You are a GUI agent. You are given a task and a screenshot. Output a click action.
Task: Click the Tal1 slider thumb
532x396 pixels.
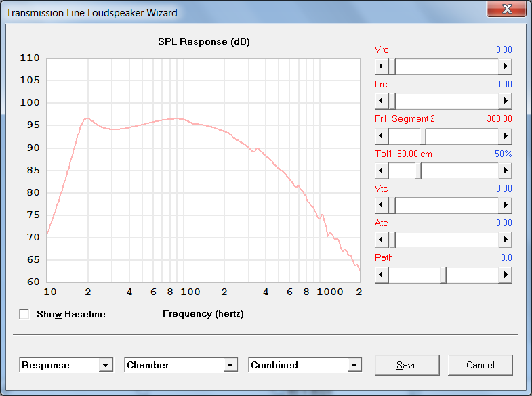click(418, 171)
